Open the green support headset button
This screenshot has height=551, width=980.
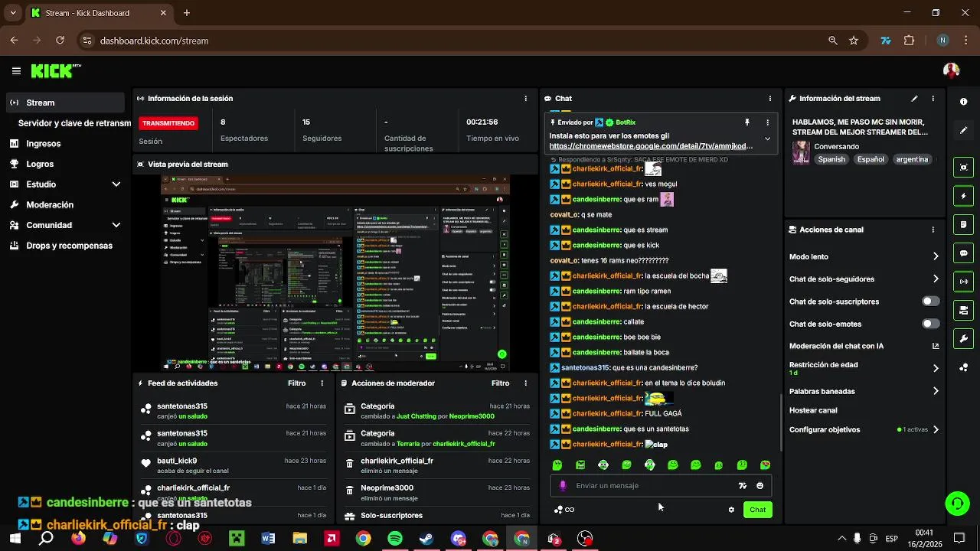(957, 503)
